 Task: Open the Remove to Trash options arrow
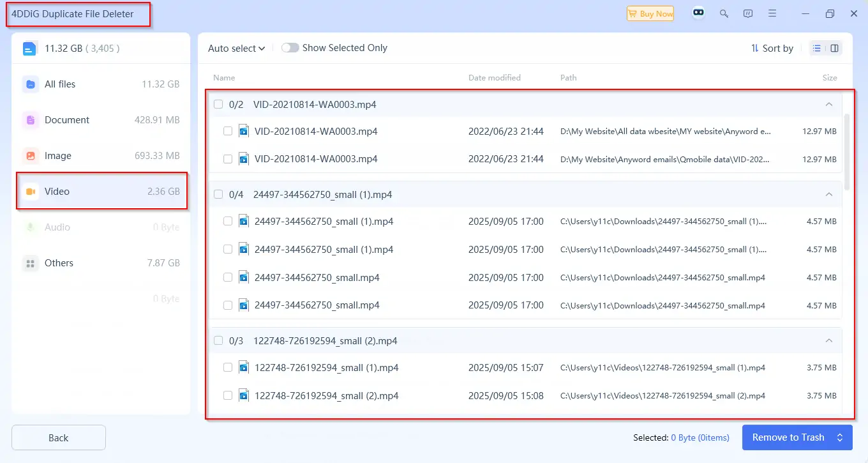point(840,437)
